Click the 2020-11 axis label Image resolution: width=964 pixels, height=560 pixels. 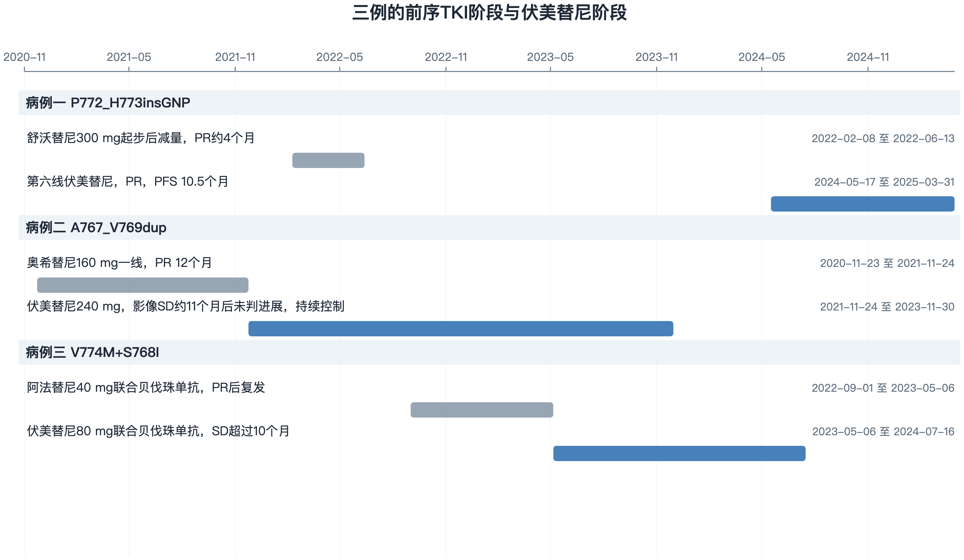point(24,57)
